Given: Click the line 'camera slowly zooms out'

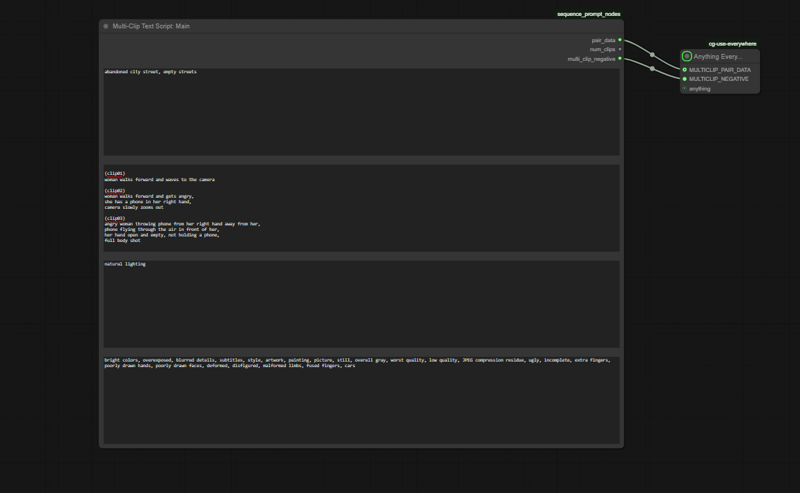Looking at the screenshot, I should 134,207.
